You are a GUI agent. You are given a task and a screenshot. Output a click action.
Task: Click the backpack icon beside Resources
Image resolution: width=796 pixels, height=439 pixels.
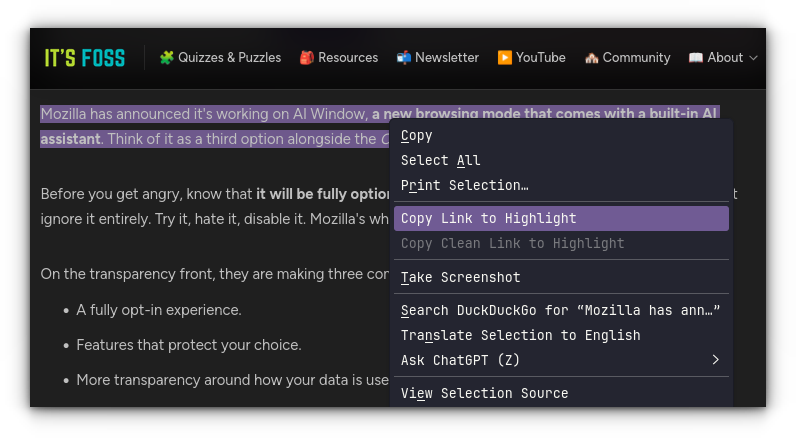[307, 58]
